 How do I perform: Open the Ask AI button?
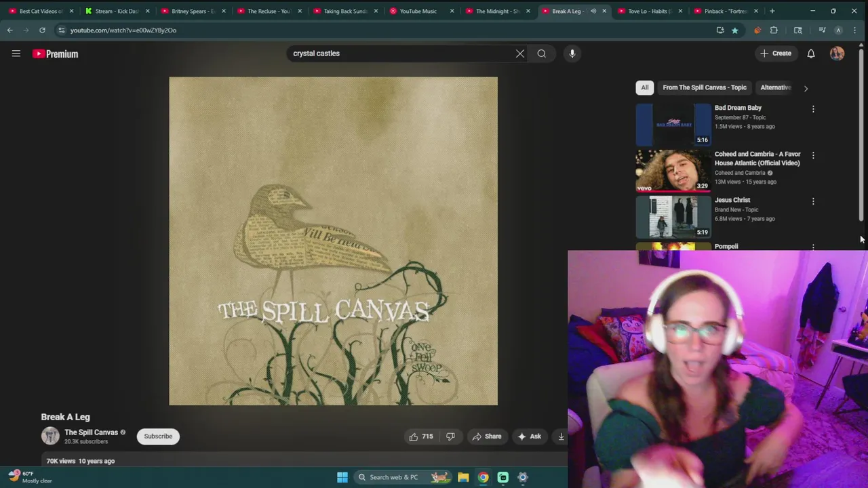[x=529, y=436]
